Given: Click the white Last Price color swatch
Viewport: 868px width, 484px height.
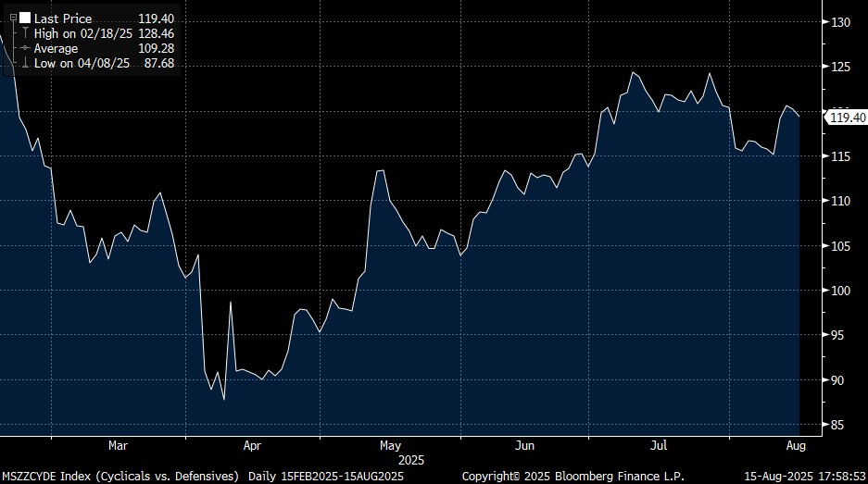Looking at the screenshot, I should click(24, 18).
